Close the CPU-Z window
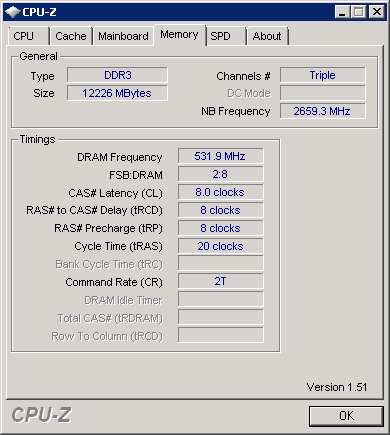This screenshot has height=435, width=390. [377, 12]
